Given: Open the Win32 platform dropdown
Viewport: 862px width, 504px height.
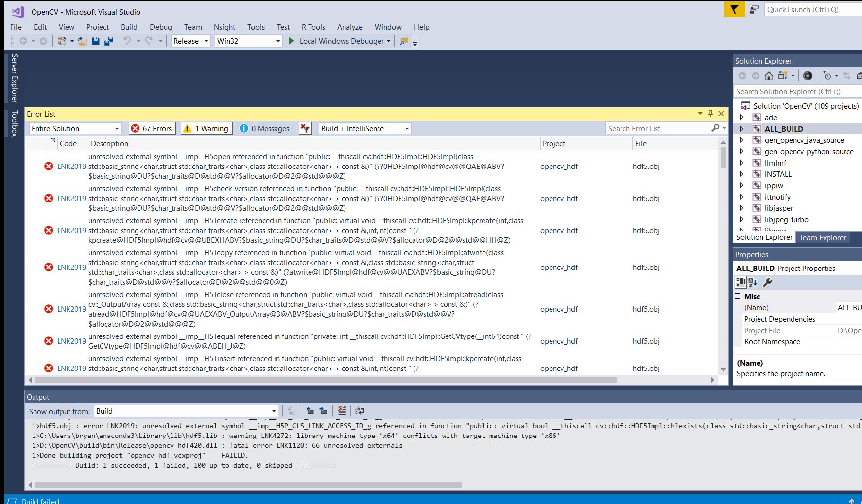Looking at the screenshot, I should [248, 41].
